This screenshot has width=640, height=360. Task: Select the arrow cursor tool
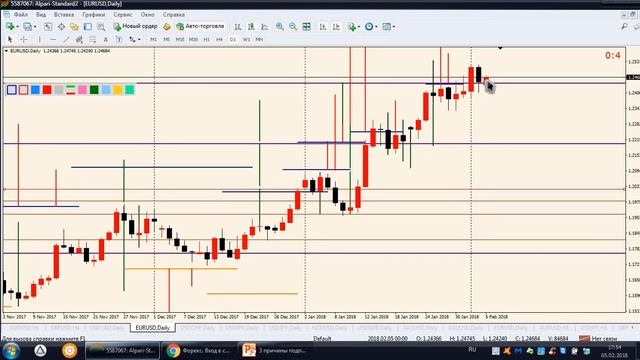10,40
